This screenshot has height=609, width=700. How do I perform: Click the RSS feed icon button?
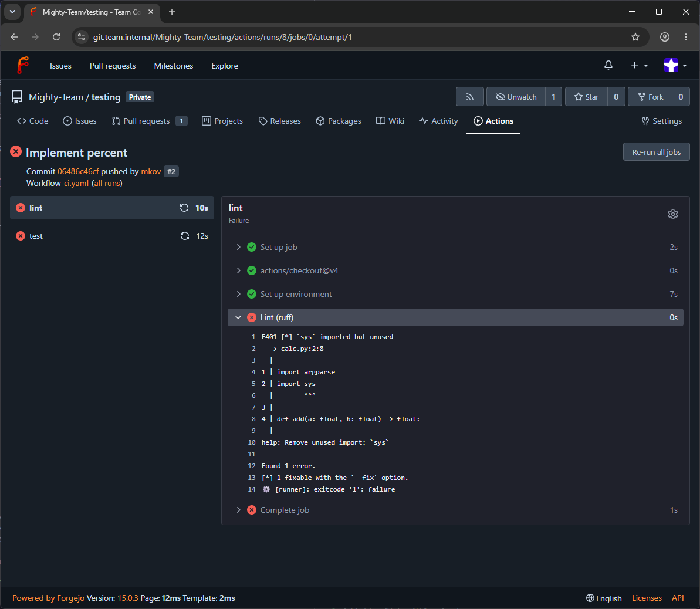[469, 97]
